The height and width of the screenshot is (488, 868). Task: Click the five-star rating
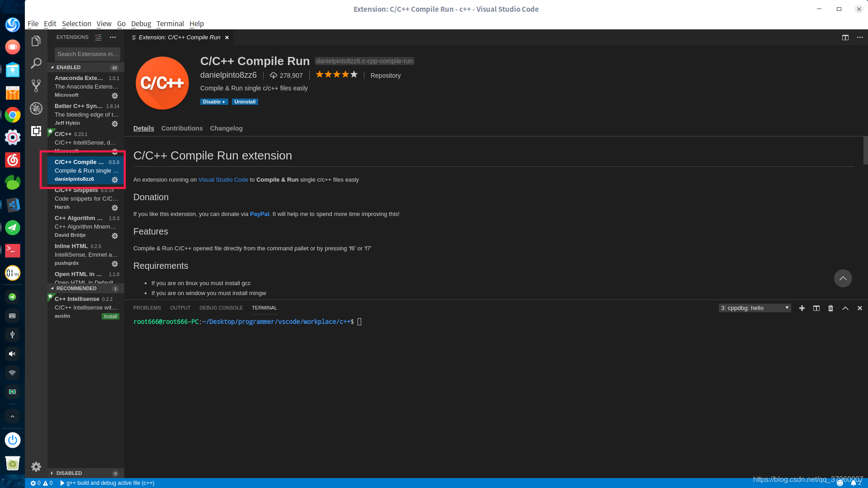(336, 75)
